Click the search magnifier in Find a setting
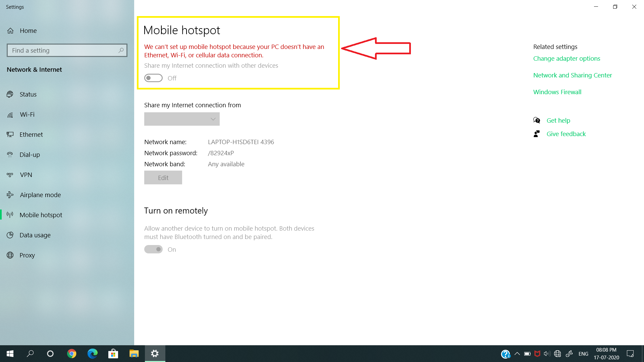Viewport: 644px width, 362px height. pos(121,50)
